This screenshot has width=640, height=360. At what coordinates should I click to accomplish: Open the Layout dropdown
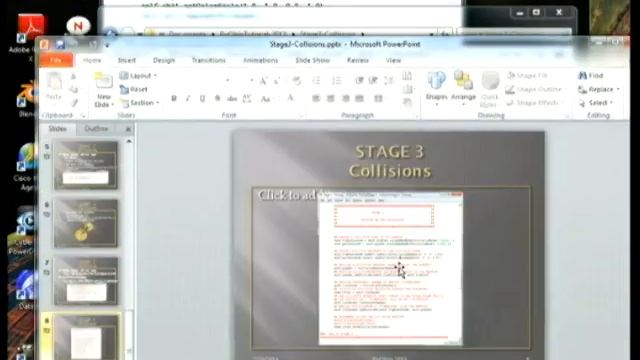(x=138, y=76)
